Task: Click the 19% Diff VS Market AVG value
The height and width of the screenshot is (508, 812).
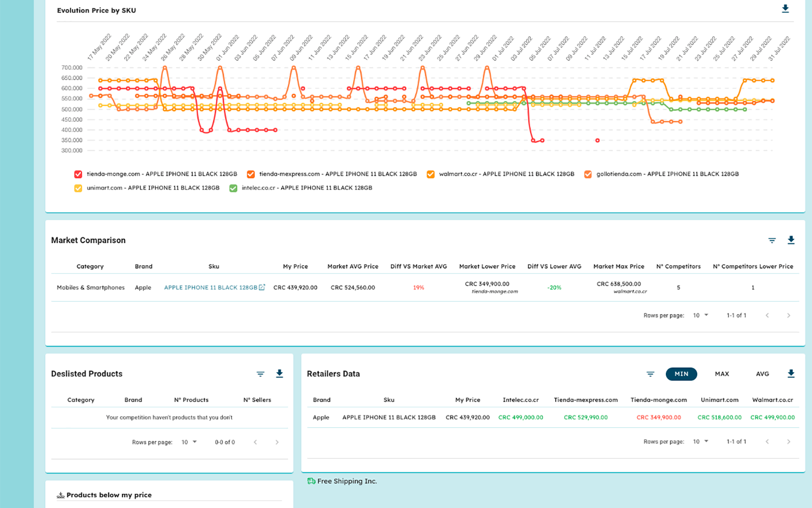Action: tap(418, 288)
